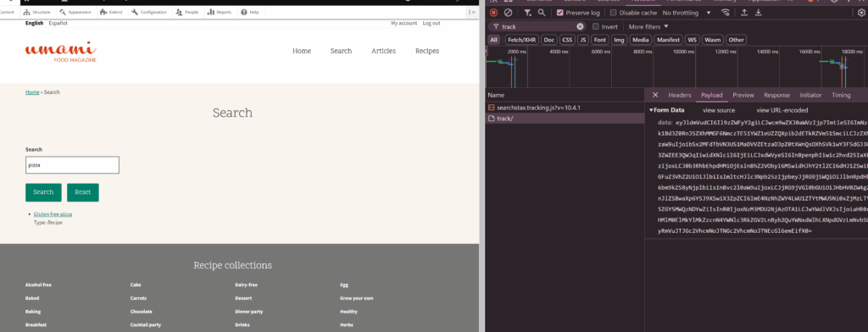Click the export HAR download icon
868x332 pixels.
pyautogui.click(x=759, y=13)
